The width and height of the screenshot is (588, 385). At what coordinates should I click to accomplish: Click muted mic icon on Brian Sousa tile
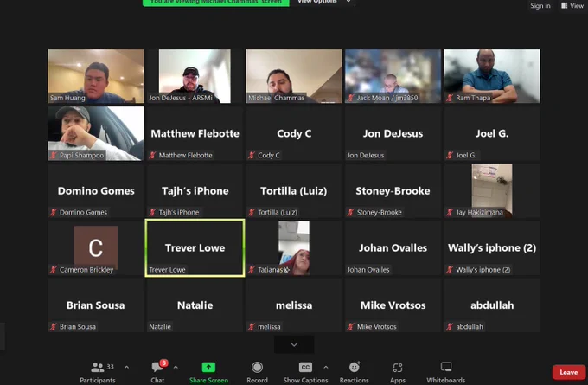tap(54, 326)
